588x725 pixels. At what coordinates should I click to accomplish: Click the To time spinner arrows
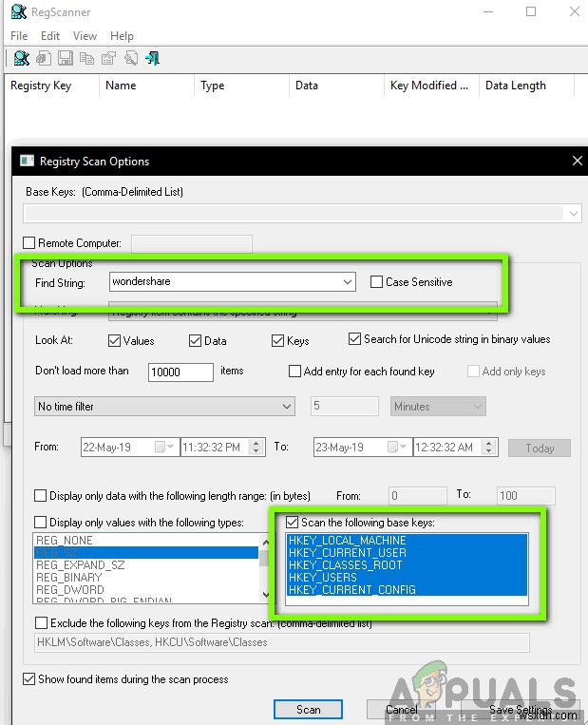(x=488, y=448)
